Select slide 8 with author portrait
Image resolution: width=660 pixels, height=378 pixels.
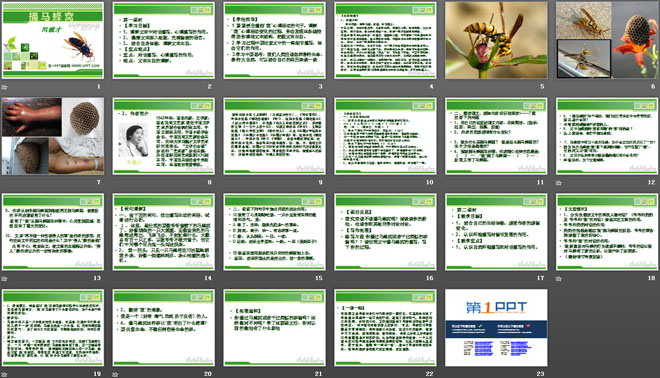click(x=164, y=136)
